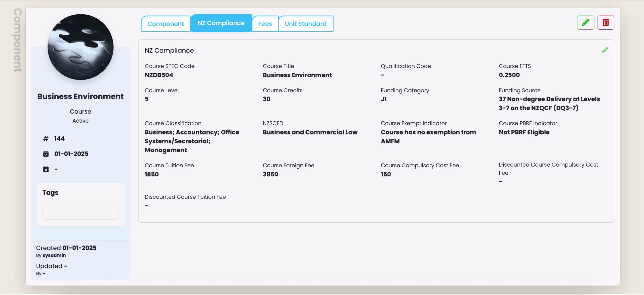Open the Component tab
Image resolution: width=644 pixels, height=295 pixels.
[166, 24]
